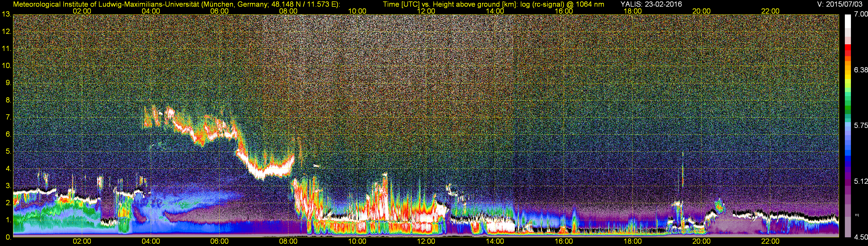The height and width of the screenshot is (246, 868).
Task: Click the 16:00 label on the bottom time axis
Action: coord(564,241)
